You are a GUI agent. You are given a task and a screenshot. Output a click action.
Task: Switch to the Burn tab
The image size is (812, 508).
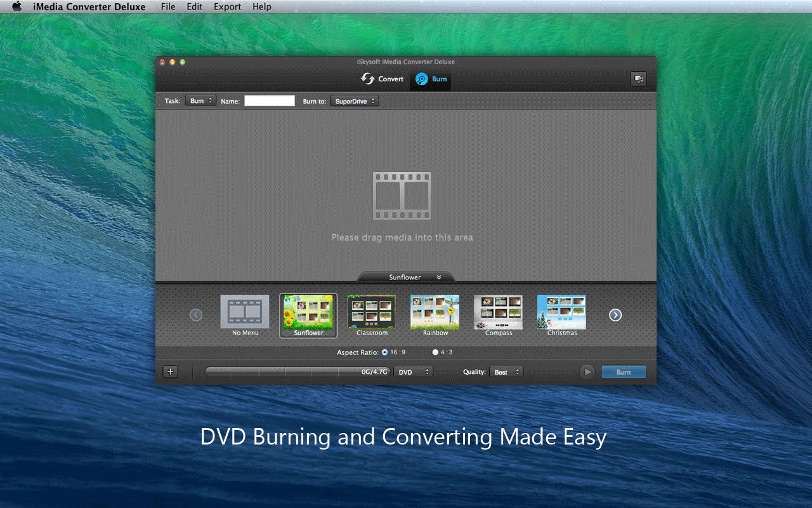pos(431,79)
